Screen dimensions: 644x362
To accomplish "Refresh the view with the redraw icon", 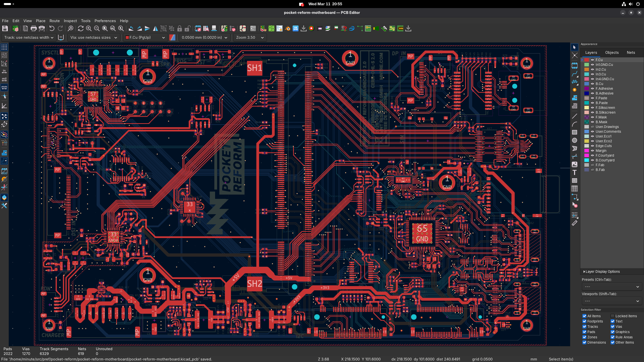I will pos(80,29).
